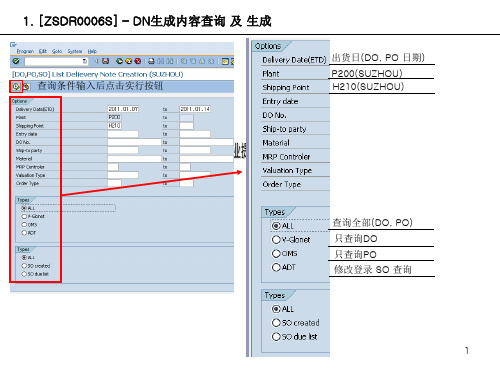
Task: Open the Goto menu
Action: pos(57,51)
